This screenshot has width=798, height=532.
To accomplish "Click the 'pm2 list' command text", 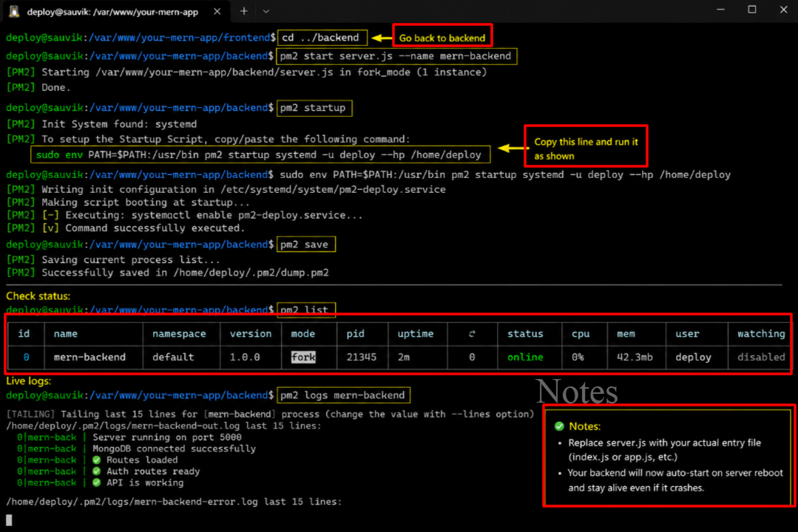I will pyautogui.click(x=305, y=310).
